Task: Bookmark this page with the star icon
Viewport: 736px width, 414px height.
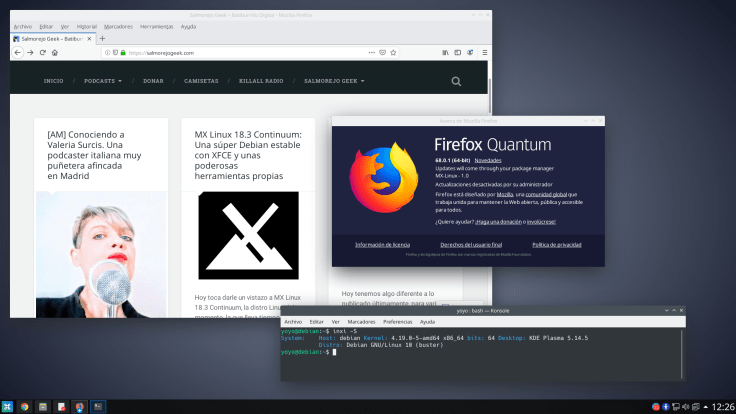Action: (x=393, y=52)
